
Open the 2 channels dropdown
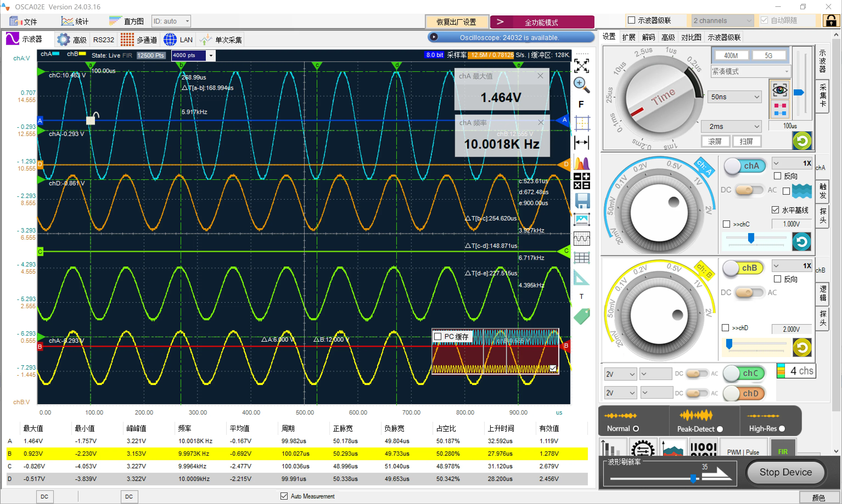click(x=722, y=21)
